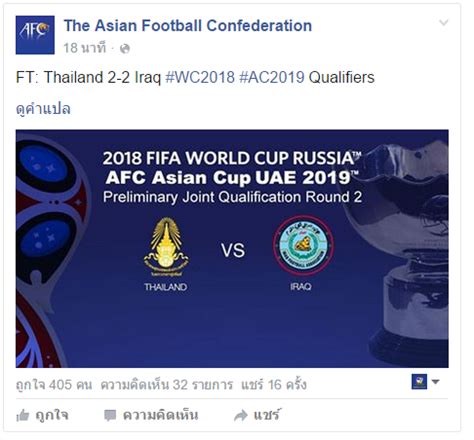The image size is (474, 440).
Task: View the 405 people who liked
Action: [54, 385]
